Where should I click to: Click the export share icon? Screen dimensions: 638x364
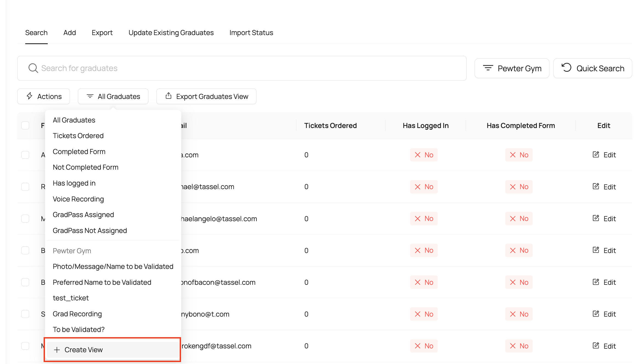point(168,96)
